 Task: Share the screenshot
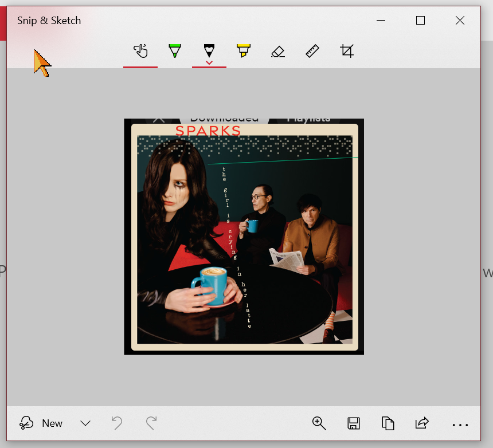coord(422,423)
